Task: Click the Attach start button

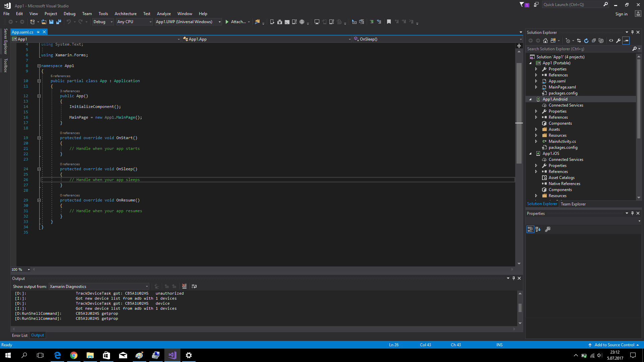Action: [x=235, y=22]
